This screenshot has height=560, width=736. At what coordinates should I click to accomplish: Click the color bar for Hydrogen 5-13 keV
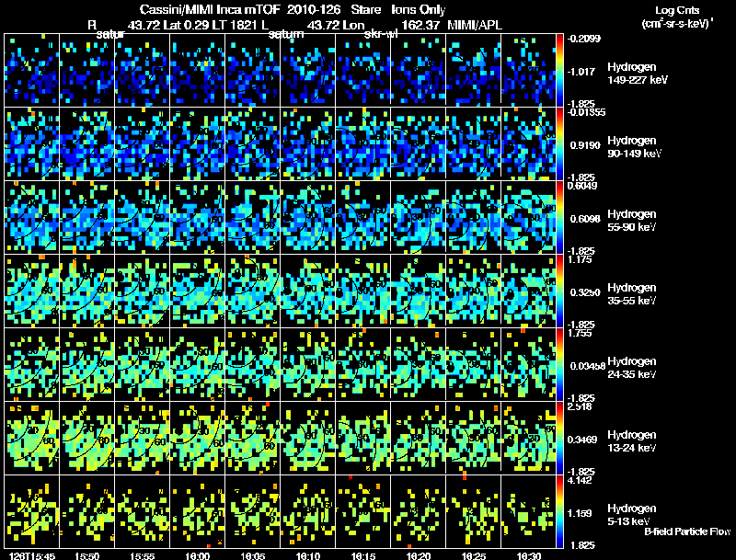click(x=559, y=511)
